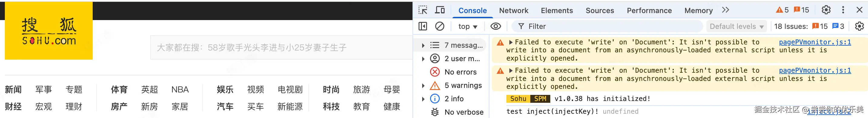Open the 电视剧 TV drama link
The height and width of the screenshot is (118, 868).
coord(290,90)
